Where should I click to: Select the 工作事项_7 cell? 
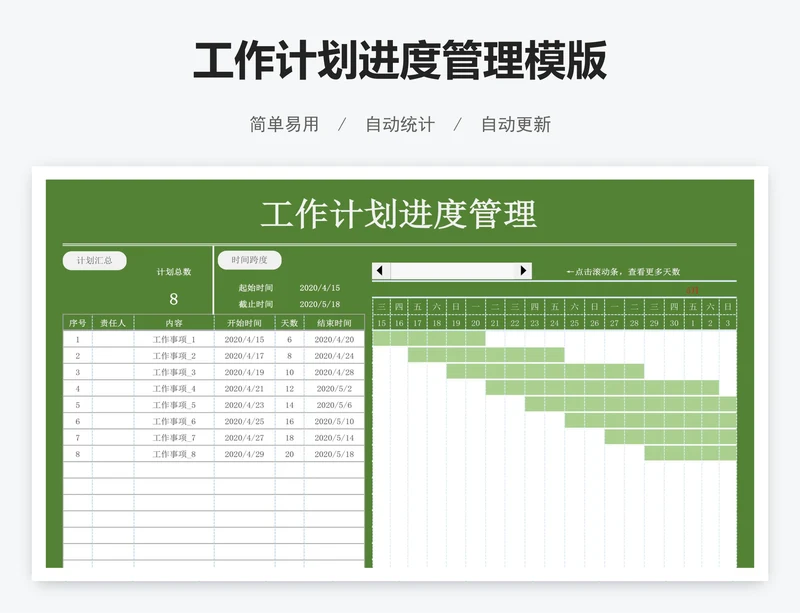173,437
